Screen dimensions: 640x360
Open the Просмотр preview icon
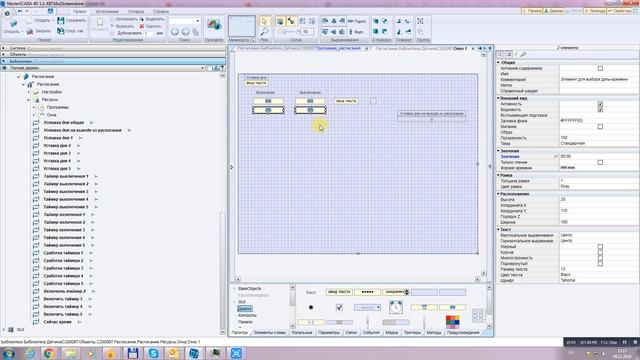[x=214, y=25]
